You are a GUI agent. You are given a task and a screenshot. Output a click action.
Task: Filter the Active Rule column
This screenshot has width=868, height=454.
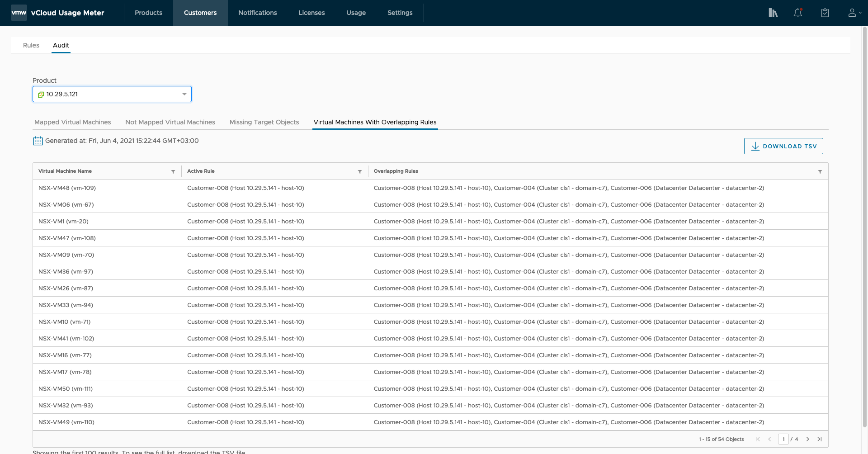coord(360,172)
